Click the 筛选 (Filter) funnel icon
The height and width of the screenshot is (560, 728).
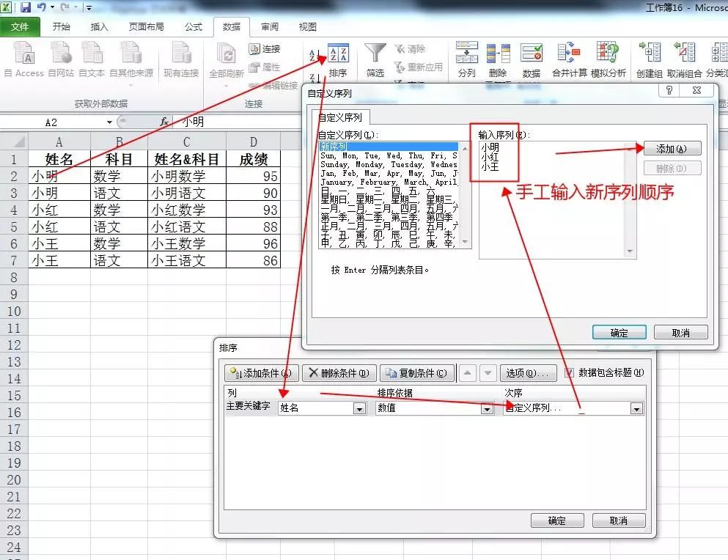click(x=375, y=56)
